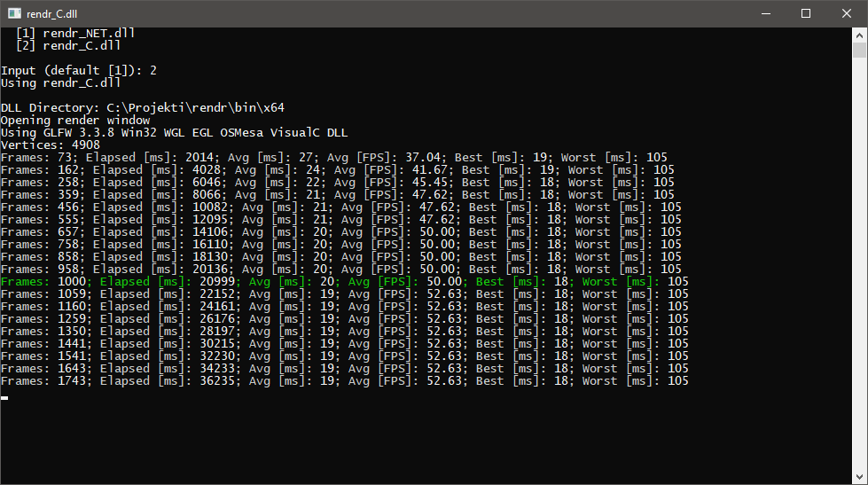Viewport: 868px width, 485px height.
Task: Click the 'Frames: 1160' output line
Action: [344, 306]
